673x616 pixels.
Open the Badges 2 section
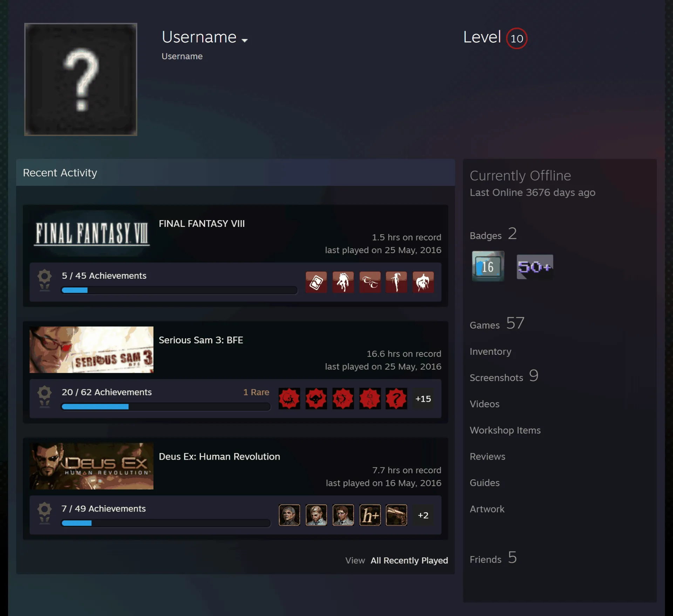(493, 234)
